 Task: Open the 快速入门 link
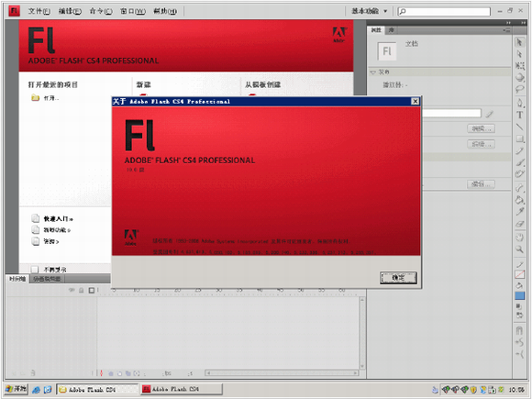tap(58, 219)
